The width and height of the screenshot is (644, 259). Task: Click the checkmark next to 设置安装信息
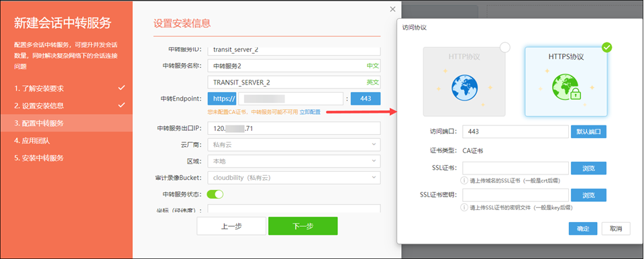121,105
